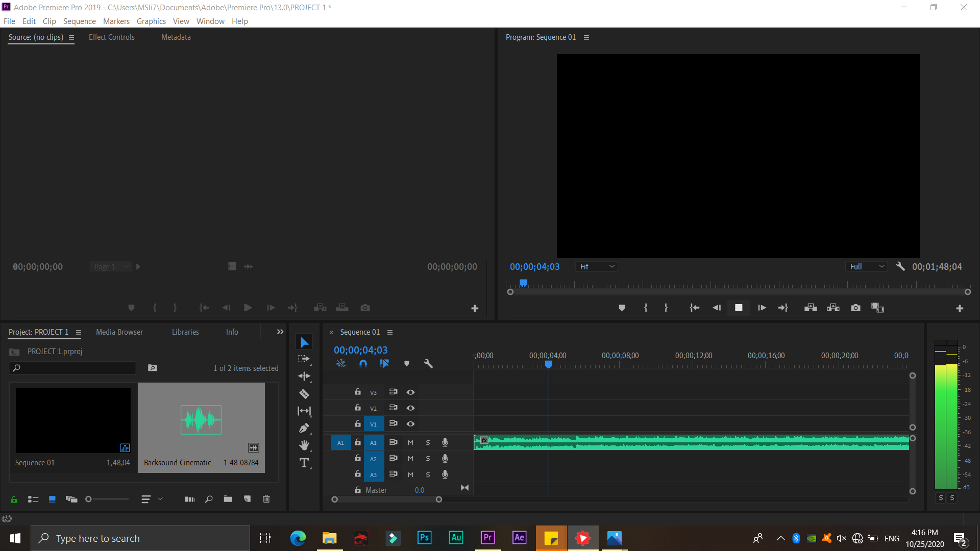The width and height of the screenshot is (980, 551).
Task: Select the Selection arrow tool
Action: [304, 342]
